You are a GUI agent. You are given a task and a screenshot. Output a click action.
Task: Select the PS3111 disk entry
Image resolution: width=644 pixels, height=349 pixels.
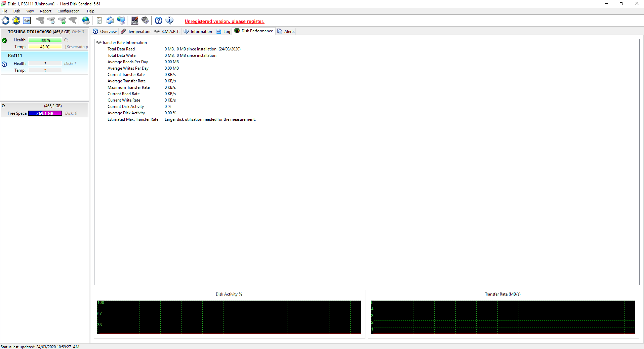tap(44, 63)
